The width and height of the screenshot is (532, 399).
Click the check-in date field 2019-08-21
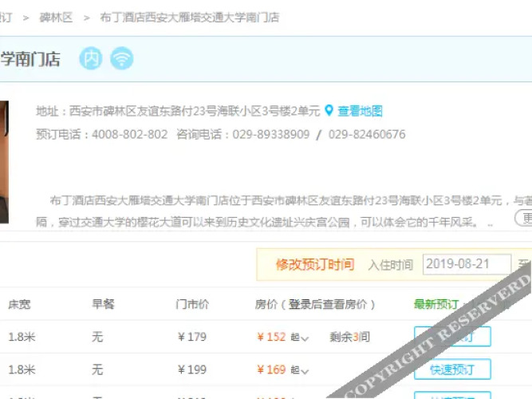coord(467,264)
